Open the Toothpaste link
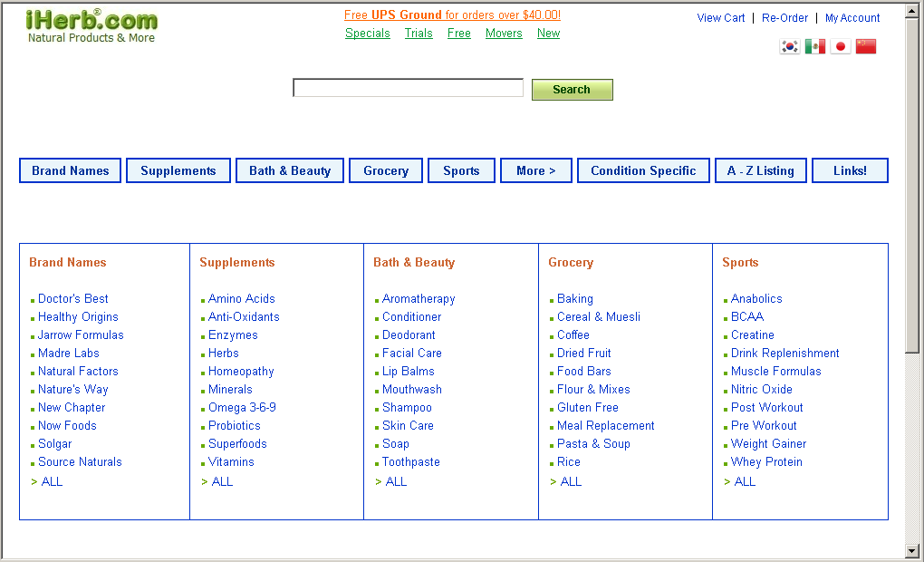The image size is (924, 562). tap(410, 461)
